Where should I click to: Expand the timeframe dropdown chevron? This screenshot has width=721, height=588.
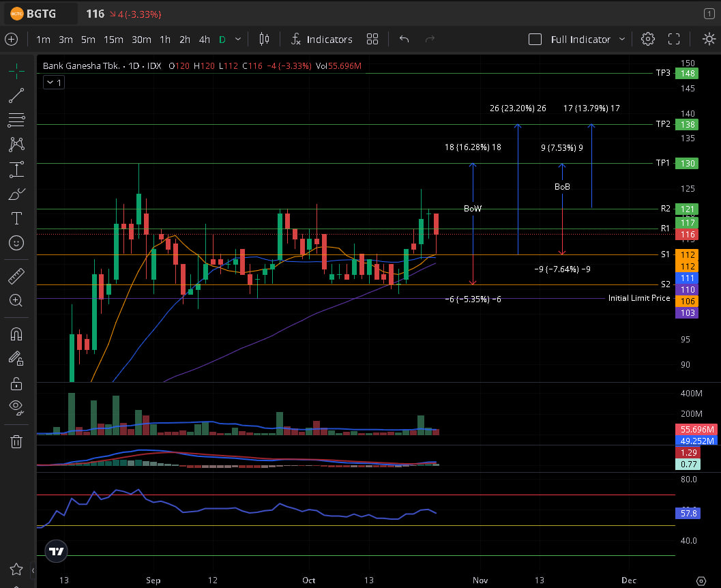(237, 39)
